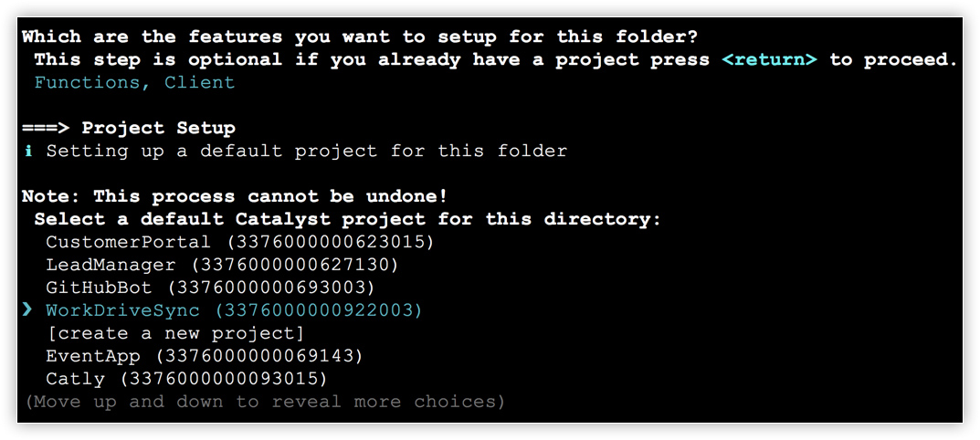This screenshot has width=980, height=440.
Task: Click the selection arrow beside WorkDriveSync
Action: pyautogui.click(x=28, y=310)
